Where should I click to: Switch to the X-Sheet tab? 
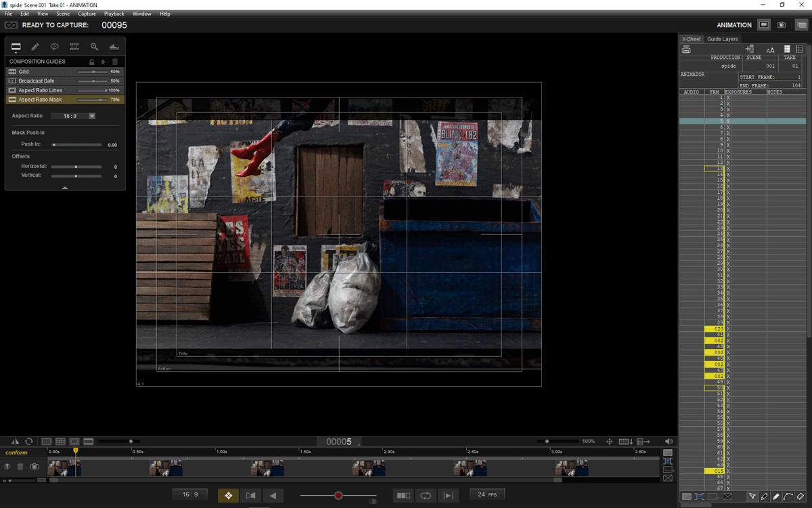692,39
